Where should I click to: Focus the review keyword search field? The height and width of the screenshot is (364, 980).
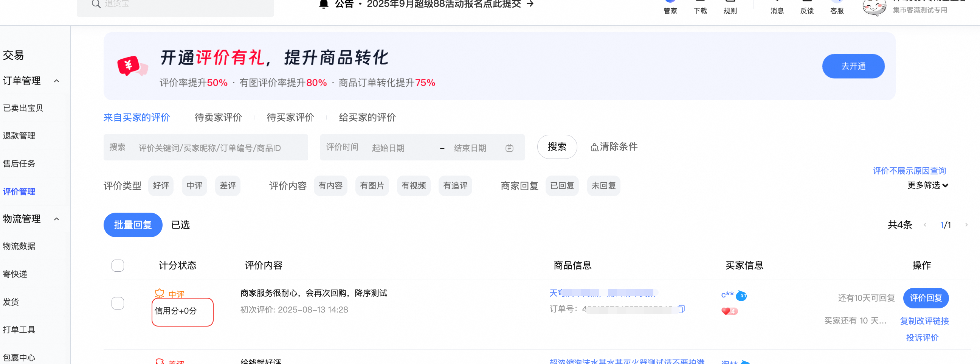click(206, 147)
